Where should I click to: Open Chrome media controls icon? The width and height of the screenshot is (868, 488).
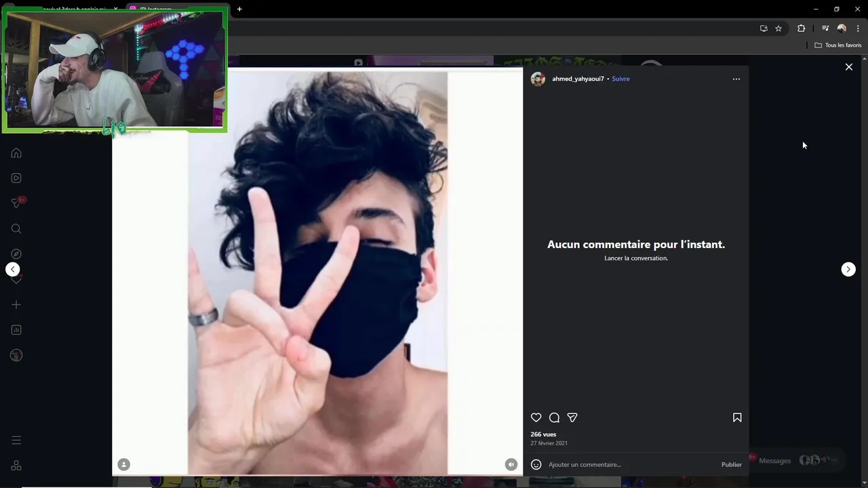tap(825, 28)
